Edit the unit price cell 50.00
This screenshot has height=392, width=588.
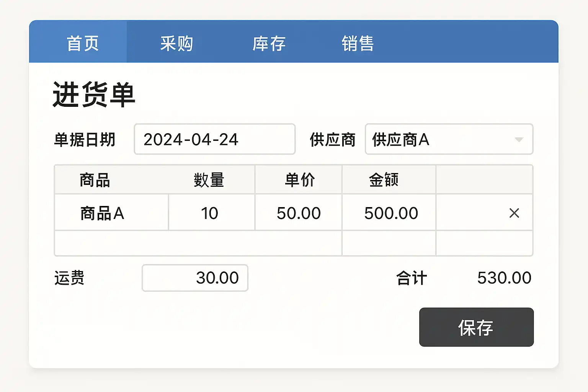(299, 213)
